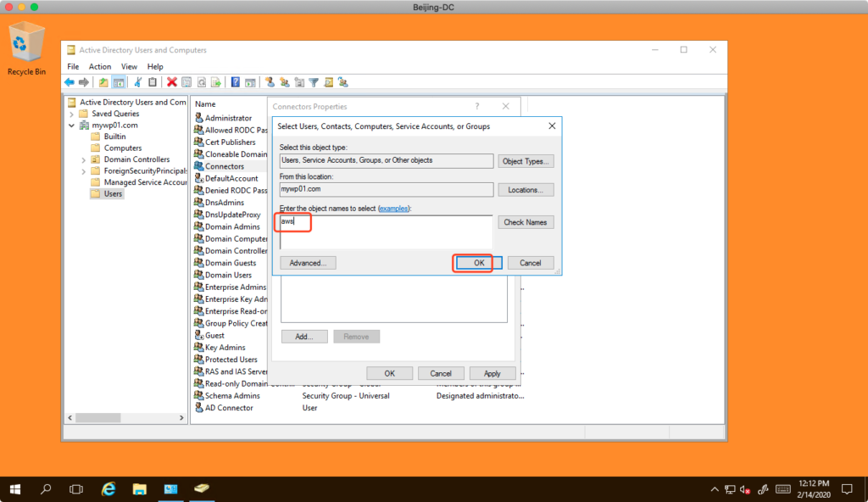
Task: Click the tree pane horizontal scrollbar
Action: (127, 418)
